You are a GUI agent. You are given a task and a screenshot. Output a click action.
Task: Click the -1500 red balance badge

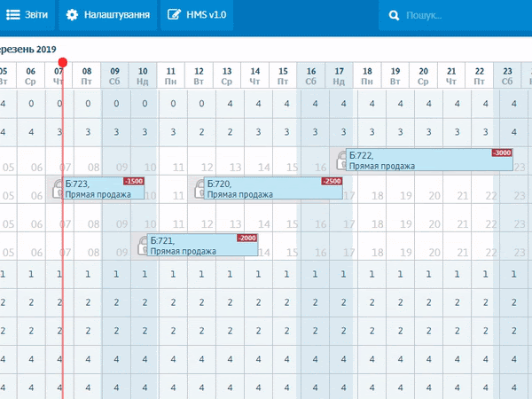133,182
